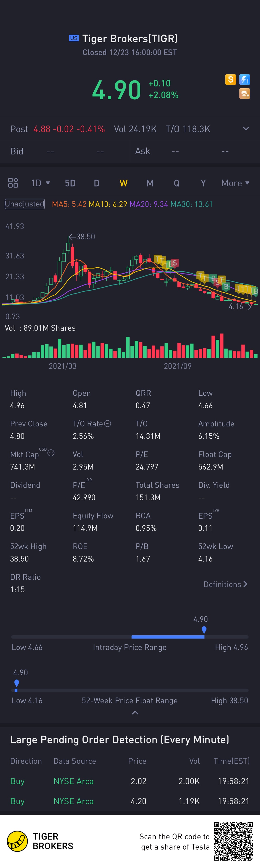This screenshot has width=260, height=868.
Task: Switch to the 5D chart tab
Action: [x=70, y=183]
